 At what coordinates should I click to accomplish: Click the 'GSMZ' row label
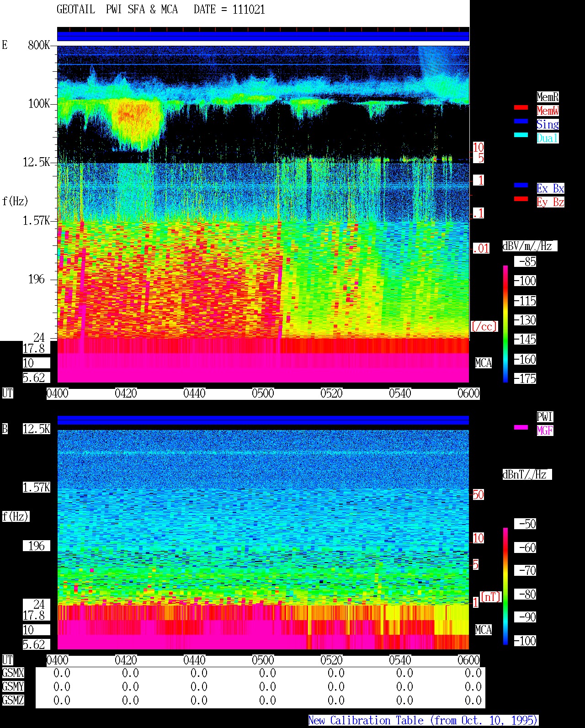[x=13, y=701]
